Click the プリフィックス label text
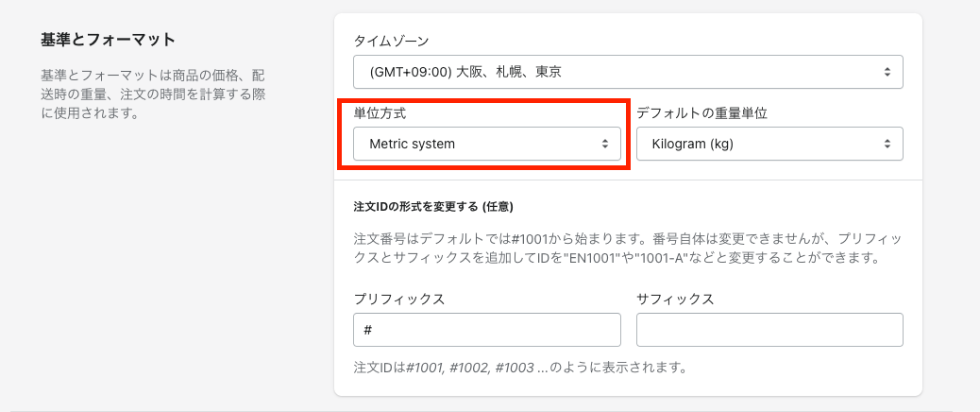Screen dimensions: 980x412 tap(398, 299)
